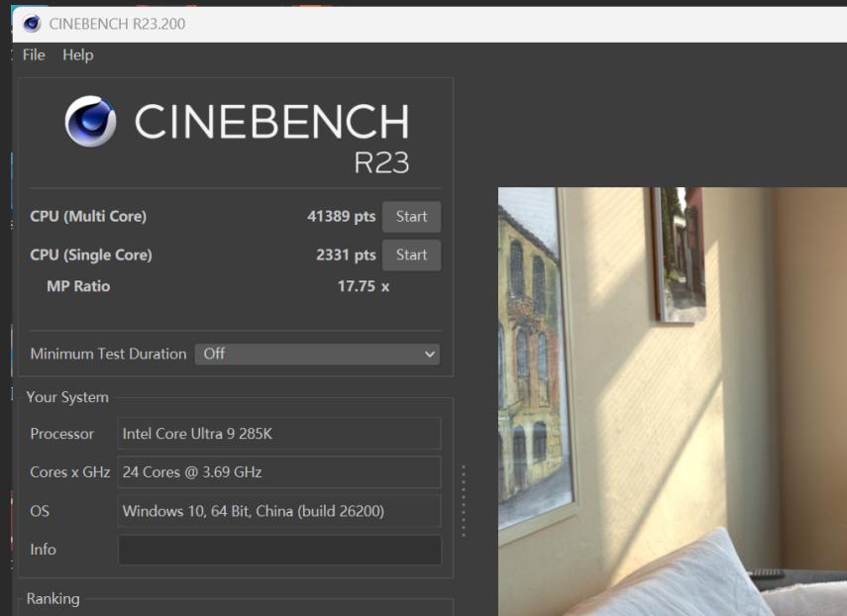Click the MP Ratio label
This screenshot has height=616, width=847.
pos(78,286)
